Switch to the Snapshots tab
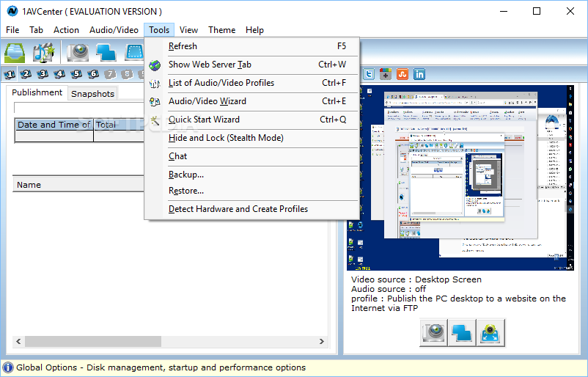This screenshot has height=377, width=588. [x=92, y=94]
